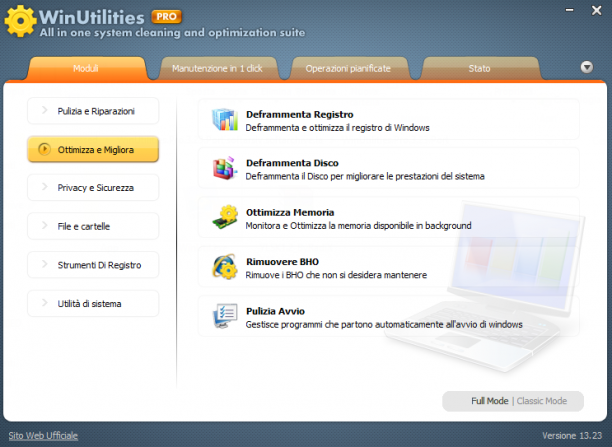This screenshot has width=612, height=447.
Task: Click the Ottimizza Memoria gear chip icon
Action: coord(225,217)
